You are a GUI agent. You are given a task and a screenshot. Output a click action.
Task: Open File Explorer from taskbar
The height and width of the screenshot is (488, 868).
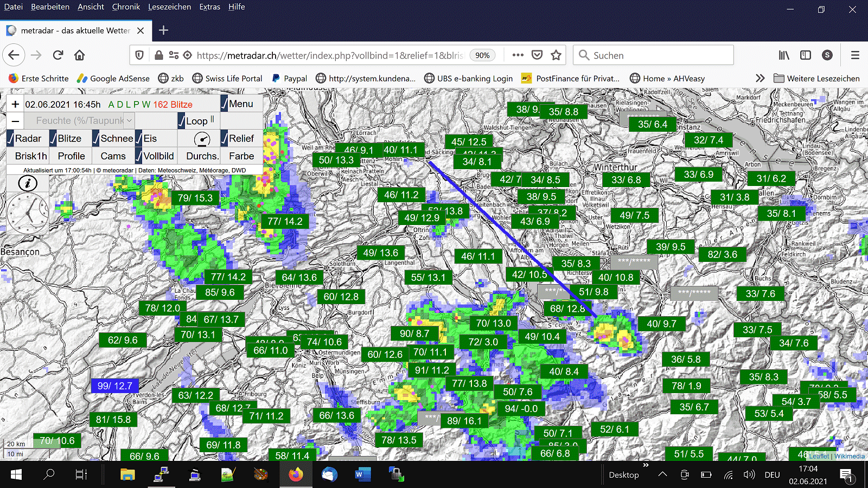click(x=127, y=475)
